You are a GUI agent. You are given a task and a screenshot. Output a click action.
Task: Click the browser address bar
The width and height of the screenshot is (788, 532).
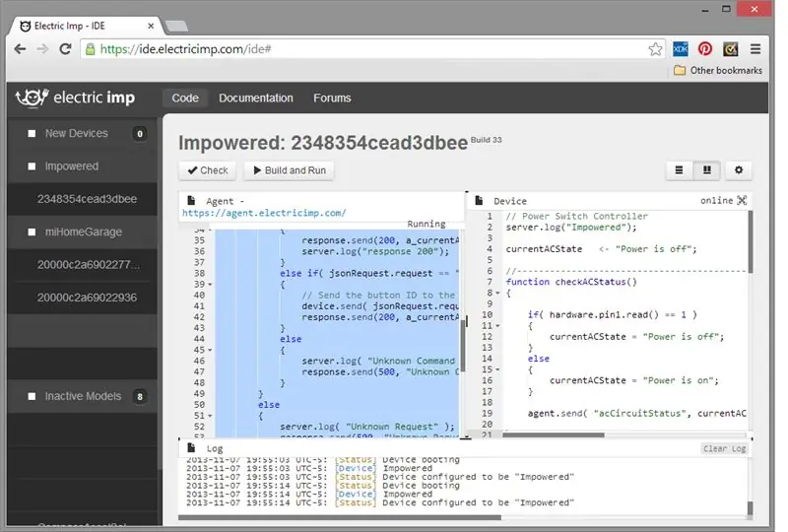(x=372, y=49)
